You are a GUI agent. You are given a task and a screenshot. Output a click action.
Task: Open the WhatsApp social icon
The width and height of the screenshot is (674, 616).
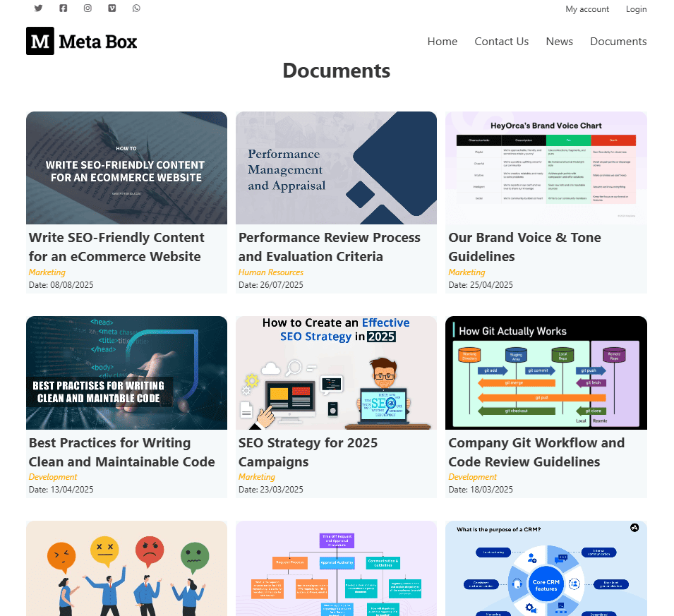pos(136,8)
